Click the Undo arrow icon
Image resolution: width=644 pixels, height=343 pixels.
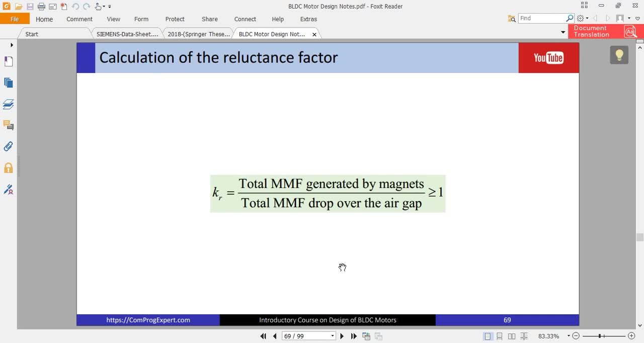75,7
